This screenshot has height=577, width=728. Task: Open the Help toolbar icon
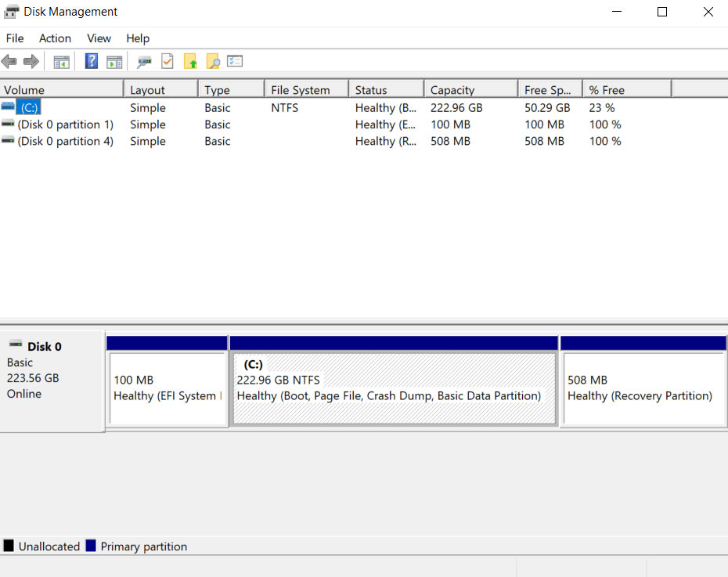tap(92, 61)
